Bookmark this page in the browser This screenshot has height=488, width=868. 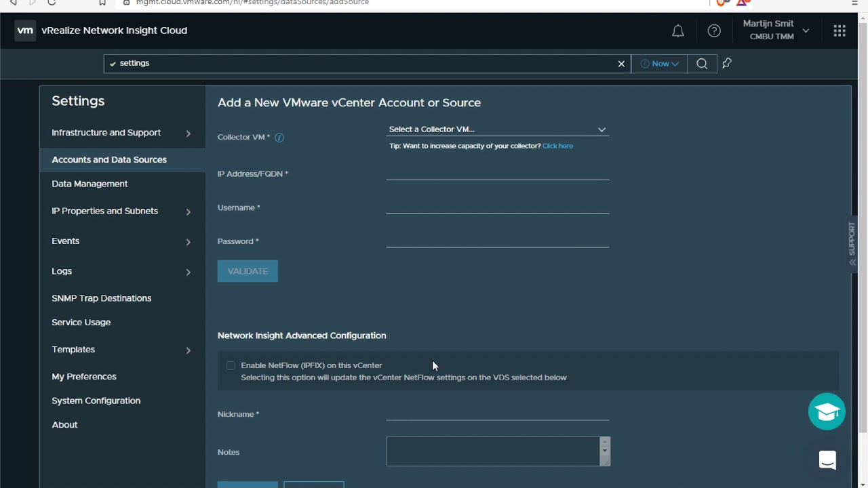[102, 3]
